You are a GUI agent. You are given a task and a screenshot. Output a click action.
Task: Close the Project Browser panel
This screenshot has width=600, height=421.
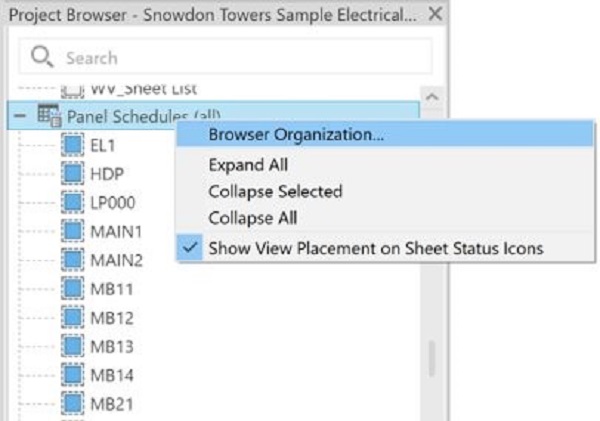click(434, 15)
